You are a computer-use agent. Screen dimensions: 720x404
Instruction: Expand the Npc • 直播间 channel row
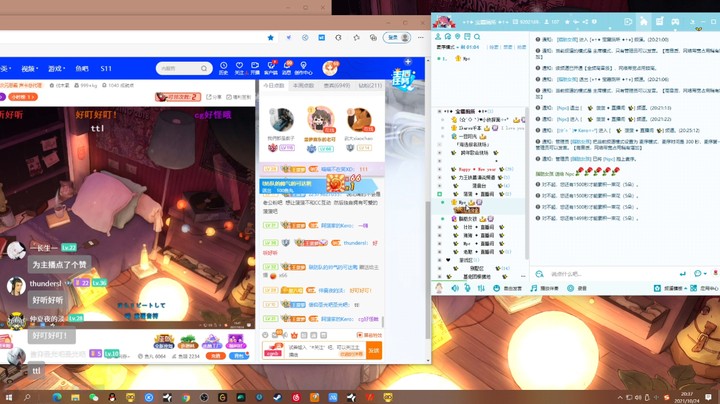[439, 244]
